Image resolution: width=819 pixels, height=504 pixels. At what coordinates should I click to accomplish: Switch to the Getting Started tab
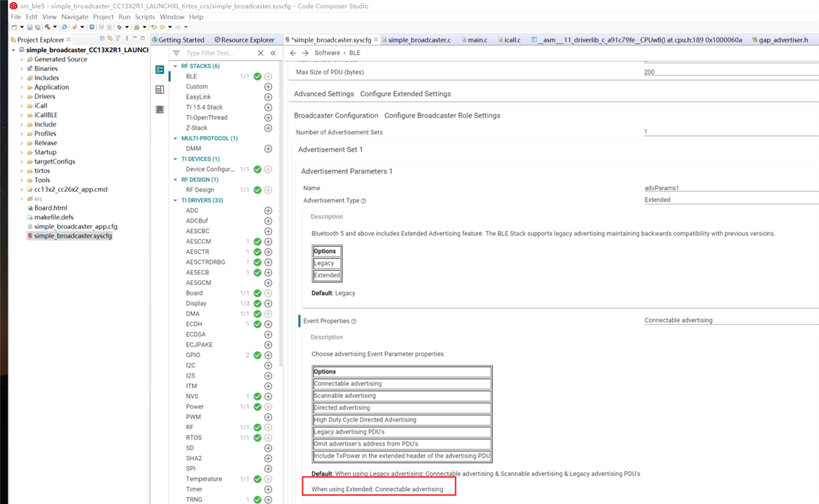coord(178,40)
